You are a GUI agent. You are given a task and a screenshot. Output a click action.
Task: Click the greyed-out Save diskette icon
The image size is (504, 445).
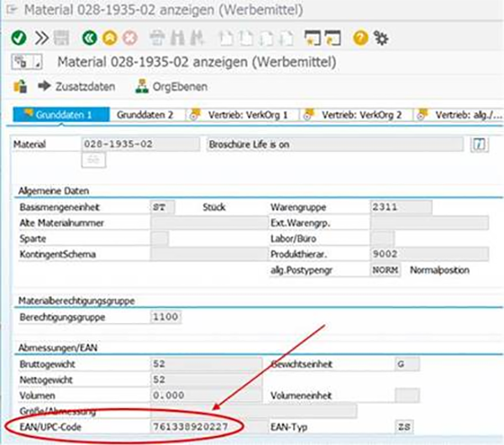point(61,38)
